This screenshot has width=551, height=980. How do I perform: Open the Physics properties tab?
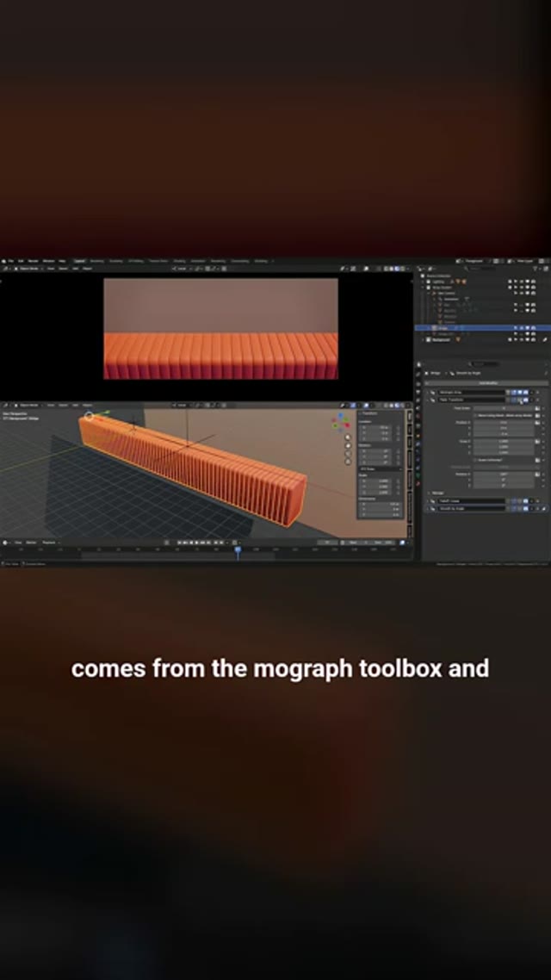click(418, 459)
